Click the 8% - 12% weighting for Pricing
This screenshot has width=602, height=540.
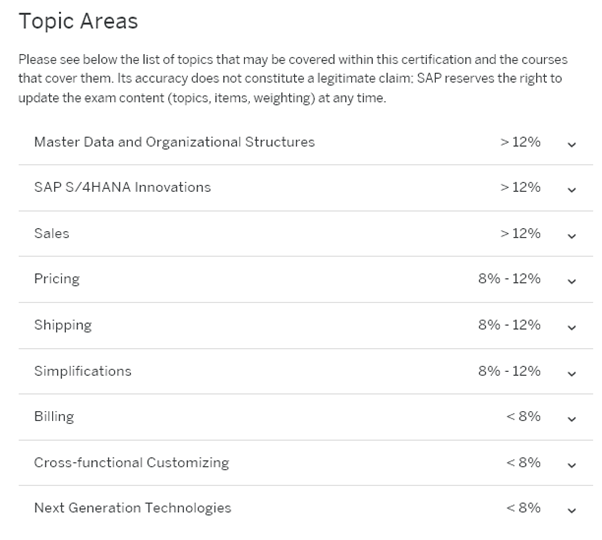(x=509, y=279)
